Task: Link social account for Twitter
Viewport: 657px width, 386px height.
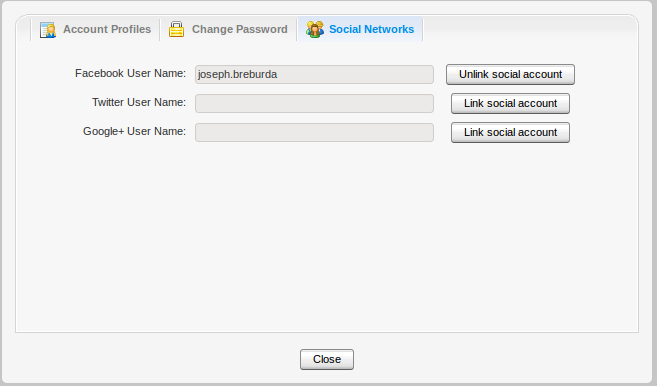Action: point(510,104)
